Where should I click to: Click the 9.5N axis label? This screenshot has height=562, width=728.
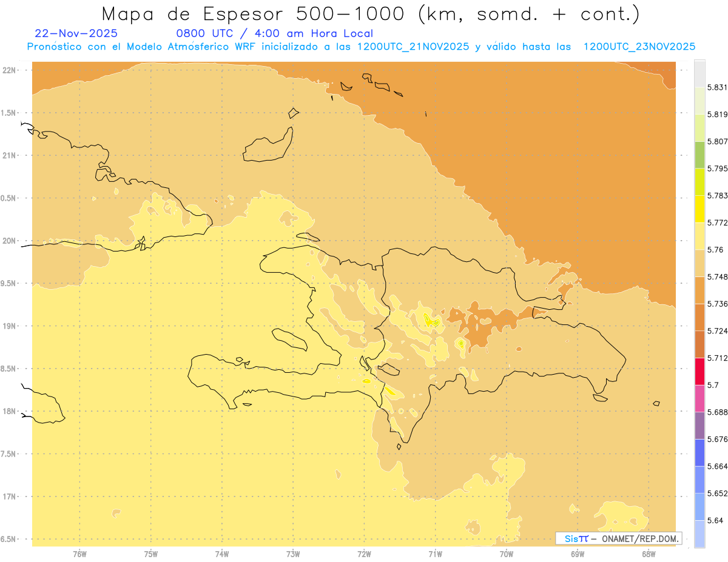(x=9, y=284)
